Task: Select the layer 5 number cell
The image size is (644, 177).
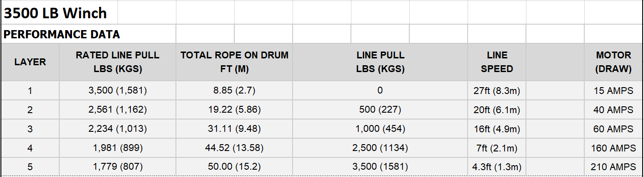Action: 30,167
